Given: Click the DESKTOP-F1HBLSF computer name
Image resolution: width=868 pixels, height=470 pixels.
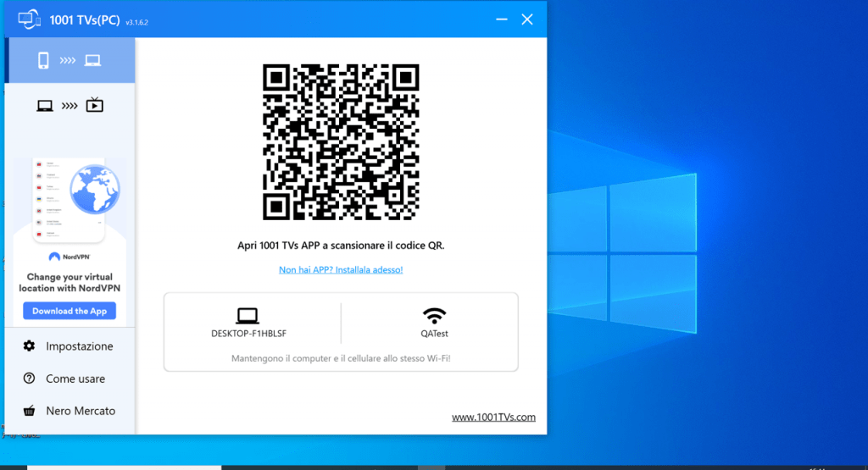Looking at the screenshot, I should 248,334.
